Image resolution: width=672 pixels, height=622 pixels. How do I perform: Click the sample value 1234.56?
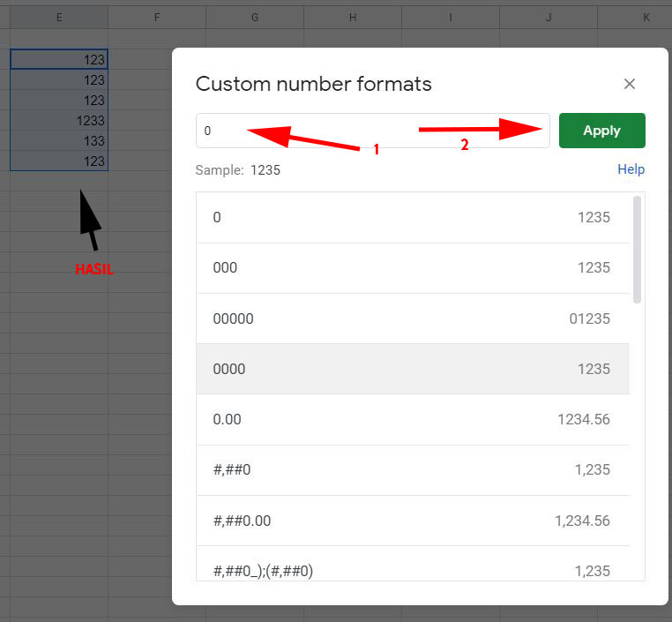[x=583, y=419]
